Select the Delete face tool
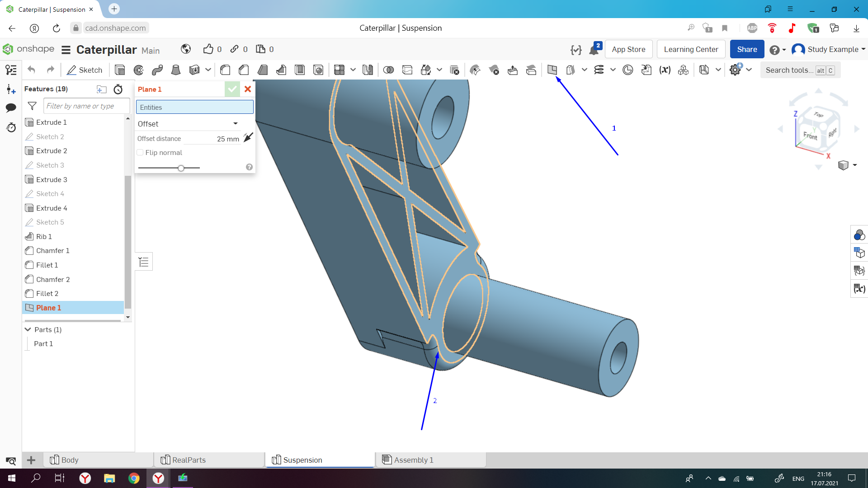The height and width of the screenshot is (488, 868). coord(494,70)
